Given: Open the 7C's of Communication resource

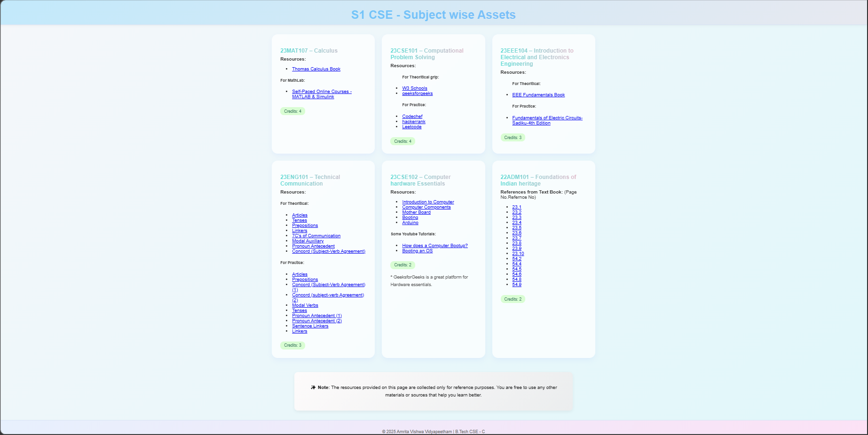Looking at the screenshot, I should [x=316, y=235].
